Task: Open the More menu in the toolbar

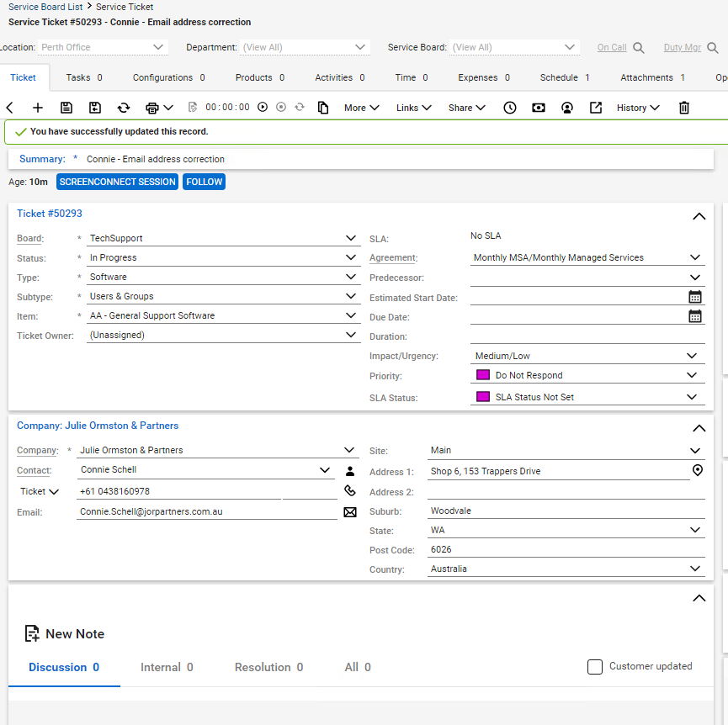Action: tap(362, 108)
